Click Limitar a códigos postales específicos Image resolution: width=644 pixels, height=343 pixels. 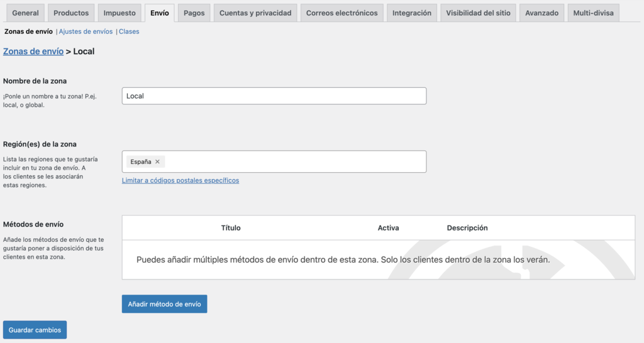pyautogui.click(x=180, y=180)
